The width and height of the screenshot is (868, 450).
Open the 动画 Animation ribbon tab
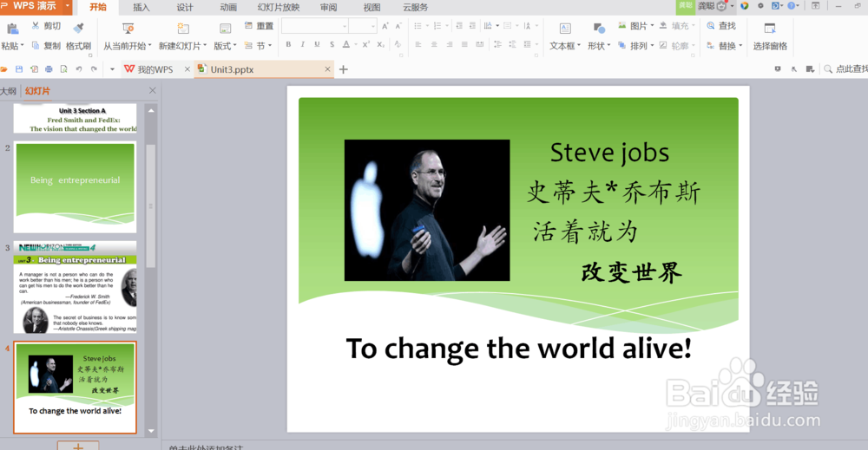point(228,7)
